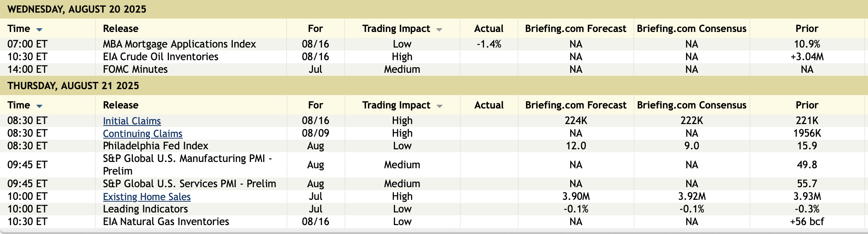
Task: Select the Leading Indicators release row
Action: click(145, 209)
